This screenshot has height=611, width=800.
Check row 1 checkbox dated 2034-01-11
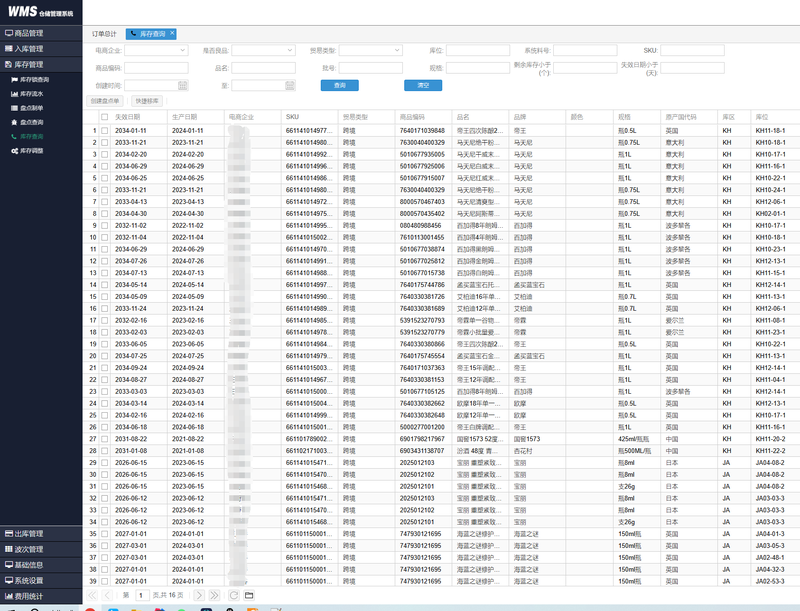click(x=105, y=131)
